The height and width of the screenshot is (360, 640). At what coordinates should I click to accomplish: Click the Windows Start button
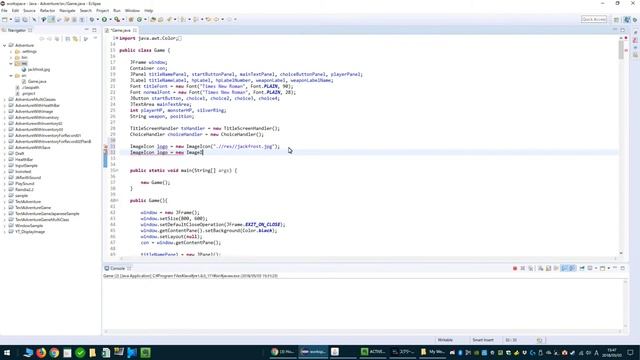(x=7, y=352)
